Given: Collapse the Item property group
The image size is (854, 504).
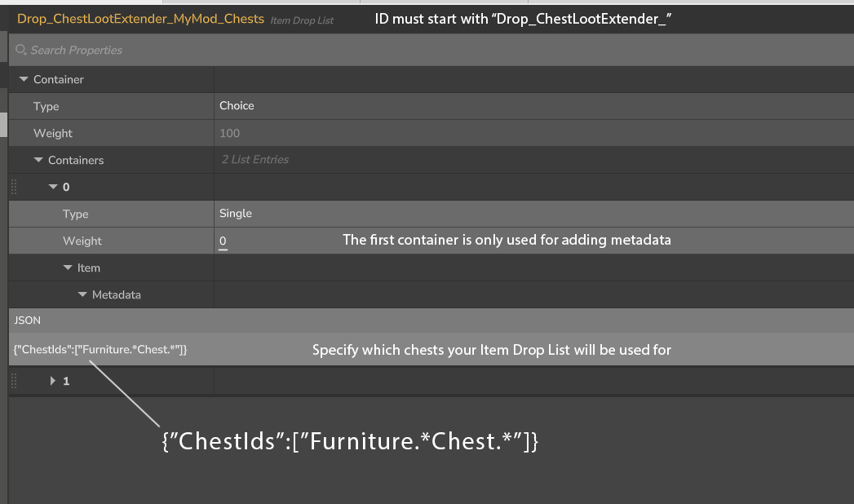Looking at the screenshot, I should click(68, 268).
